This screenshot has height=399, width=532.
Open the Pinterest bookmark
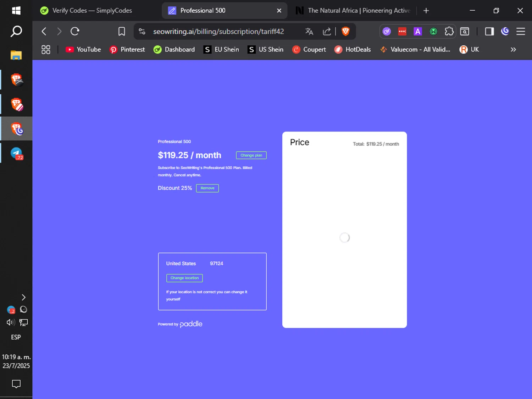(127, 50)
